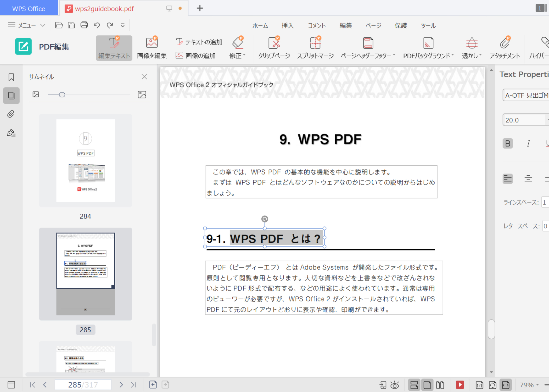Select the クリップページ tool
This screenshot has height=392, width=549.
pos(274,48)
